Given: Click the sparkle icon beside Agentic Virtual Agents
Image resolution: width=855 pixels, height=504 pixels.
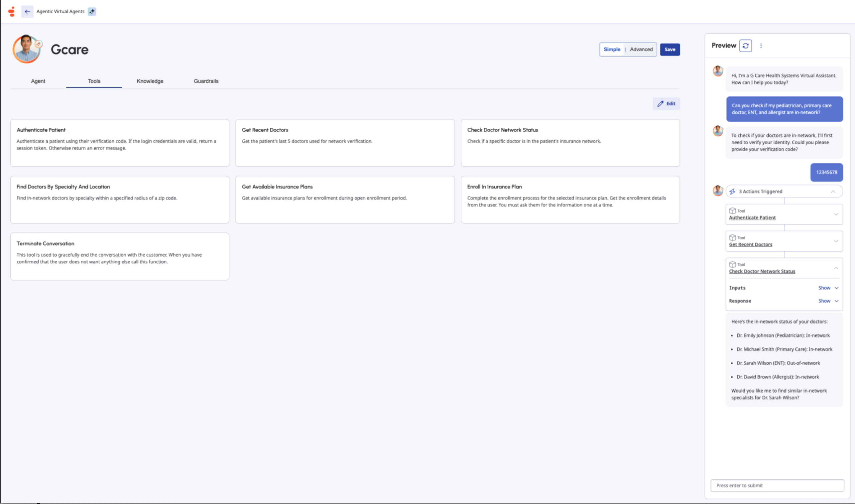Looking at the screenshot, I should click(x=92, y=12).
